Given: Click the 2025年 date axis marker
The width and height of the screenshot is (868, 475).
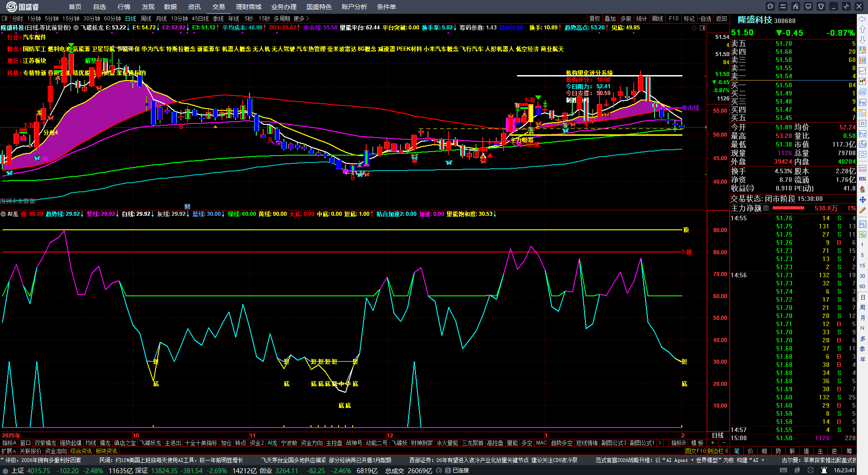Looking at the screenshot, I should click(11, 435).
